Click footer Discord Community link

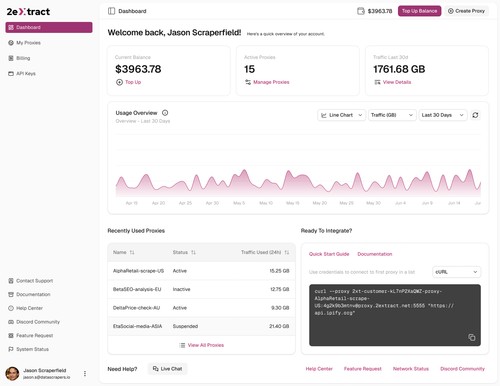462,369
